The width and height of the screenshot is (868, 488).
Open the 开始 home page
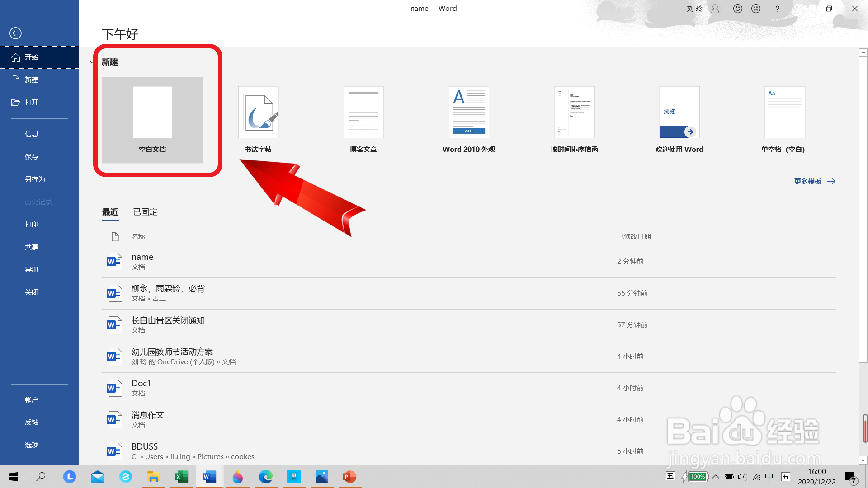point(39,57)
